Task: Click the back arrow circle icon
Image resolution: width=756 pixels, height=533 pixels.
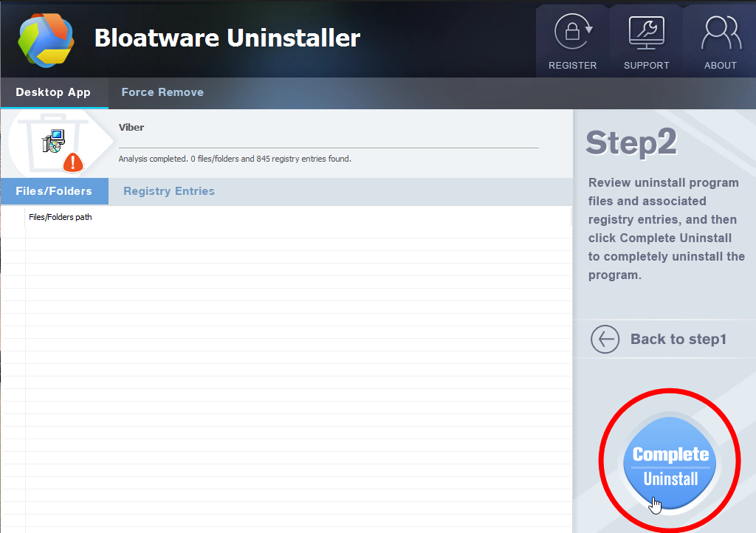Action: click(x=605, y=340)
